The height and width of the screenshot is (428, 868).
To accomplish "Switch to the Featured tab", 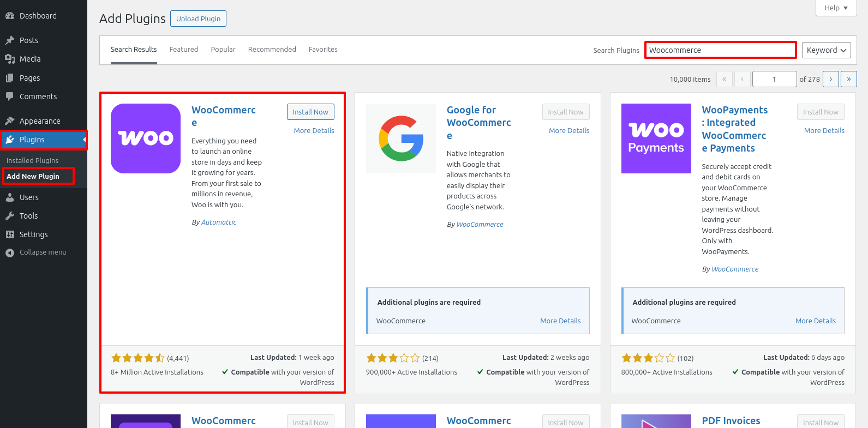I will click(183, 50).
